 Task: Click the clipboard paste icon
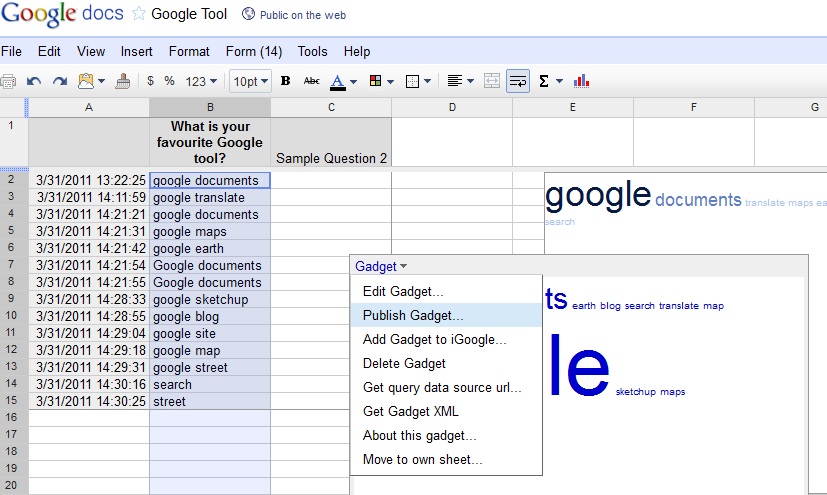(85, 81)
